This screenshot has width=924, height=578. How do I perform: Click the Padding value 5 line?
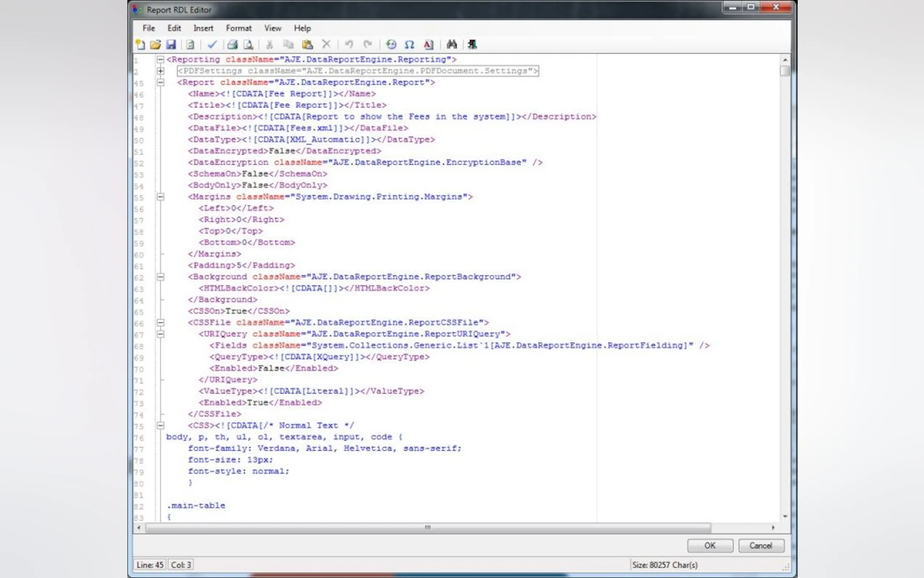242,265
